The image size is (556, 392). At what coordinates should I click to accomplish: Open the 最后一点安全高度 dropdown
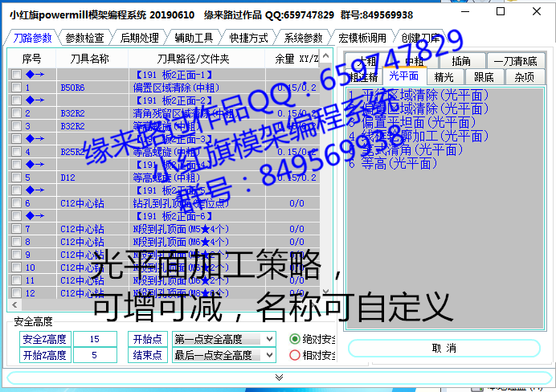point(269,355)
